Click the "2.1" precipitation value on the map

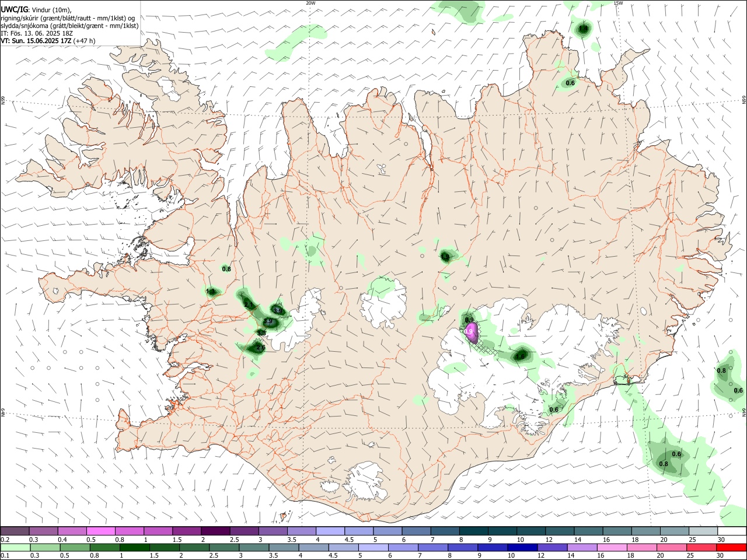pos(249,304)
